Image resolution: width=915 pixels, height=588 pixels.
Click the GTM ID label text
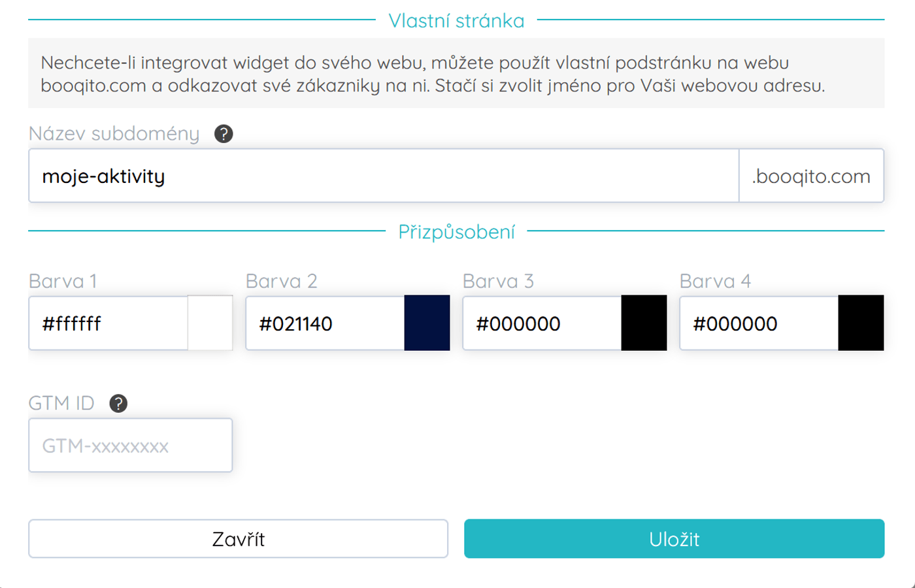(x=61, y=404)
